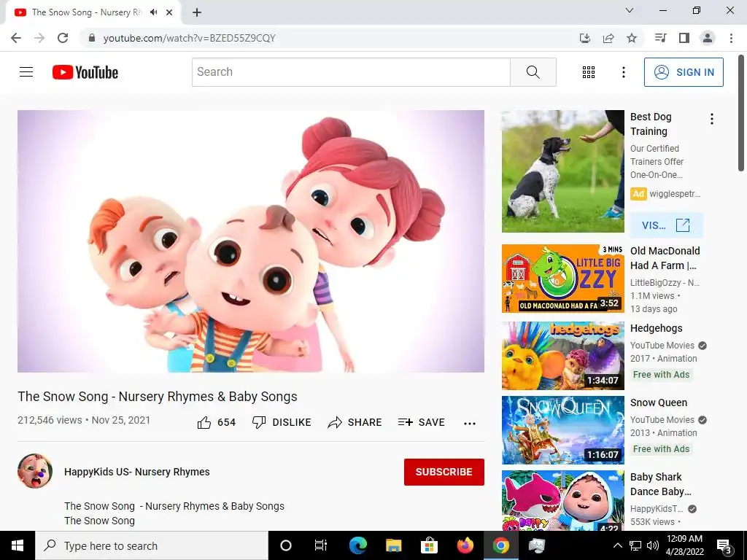The height and width of the screenshot is (560, 747).
Task: Click the Windows taskbar search box
Action: [152, 545]
